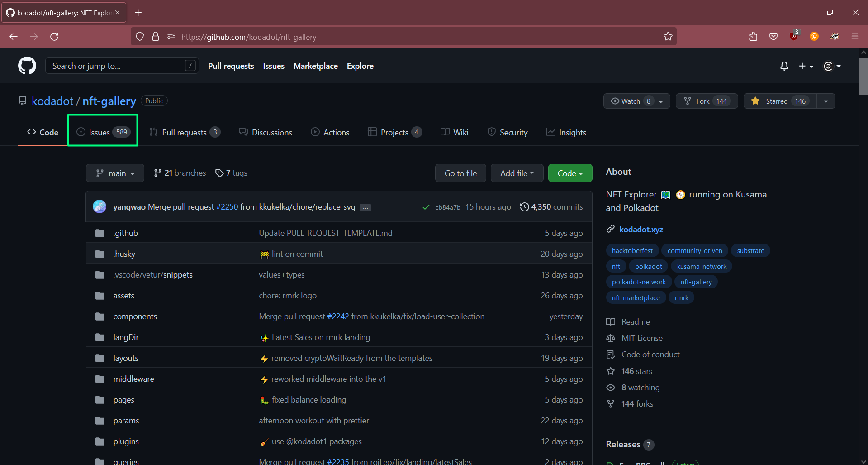Open the main branch selector dropdown
The image size is (868, 465).
coord(115,173)
